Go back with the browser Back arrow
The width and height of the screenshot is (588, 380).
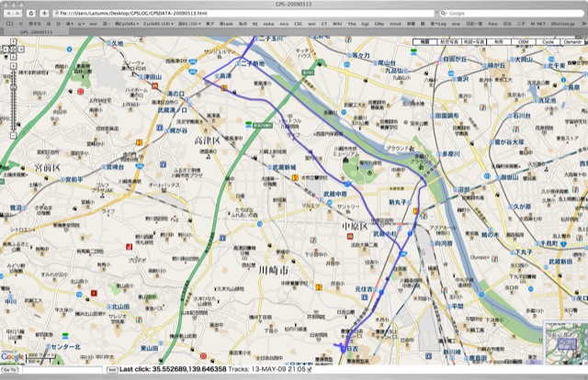[x=8, y=13]
